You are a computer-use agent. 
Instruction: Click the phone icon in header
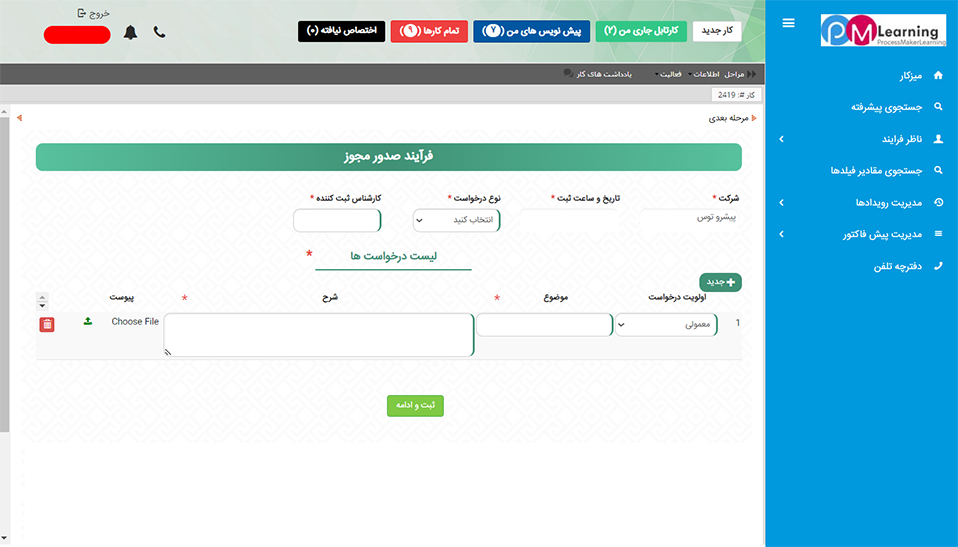(x=160, y=32)
